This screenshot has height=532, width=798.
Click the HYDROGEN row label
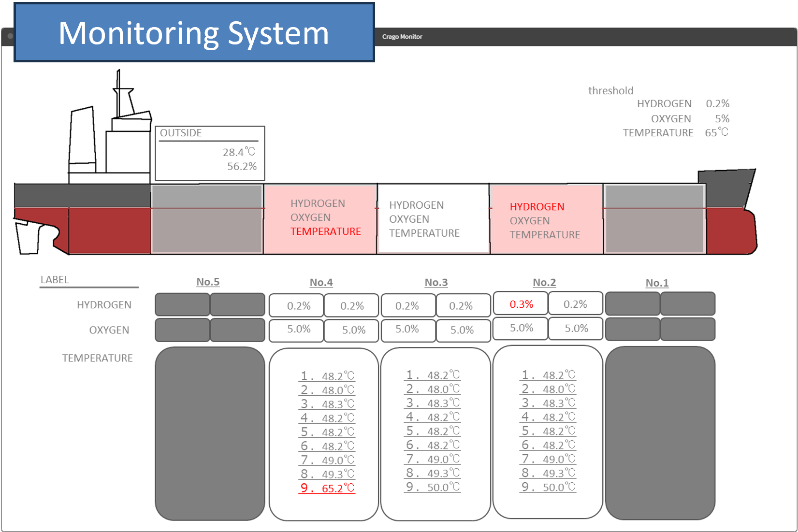[x=104, y=305]
